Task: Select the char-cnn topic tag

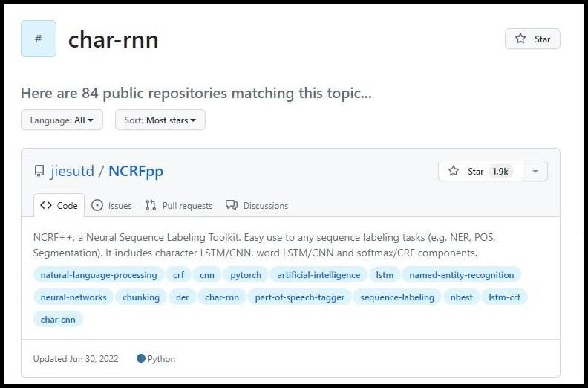Action: 58,320
